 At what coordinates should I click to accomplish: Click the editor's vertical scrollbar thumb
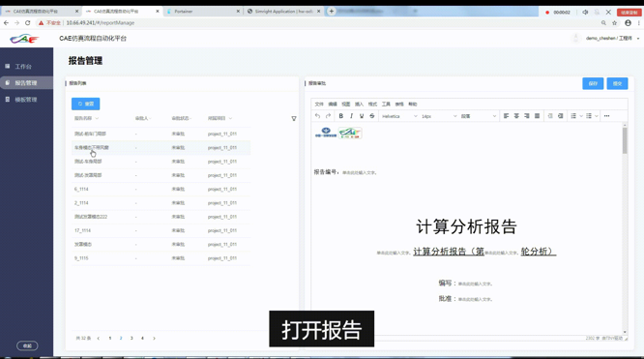click(625, 140)
